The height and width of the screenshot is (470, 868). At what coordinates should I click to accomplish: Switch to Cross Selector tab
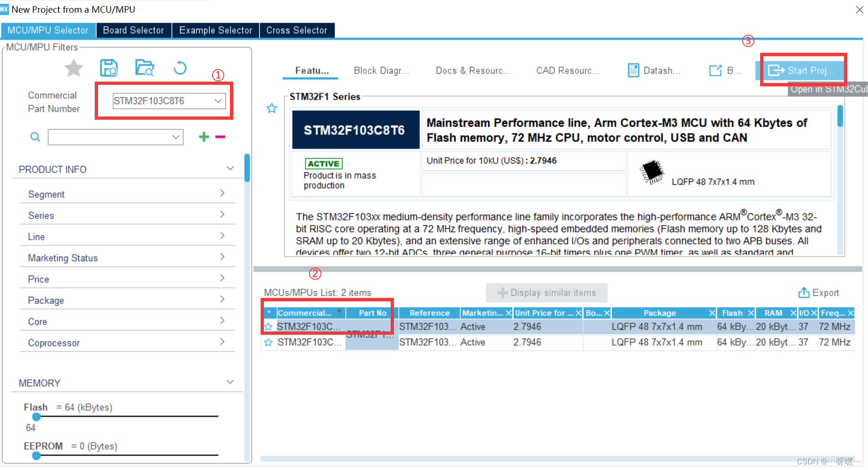click(x=297, y=30)
